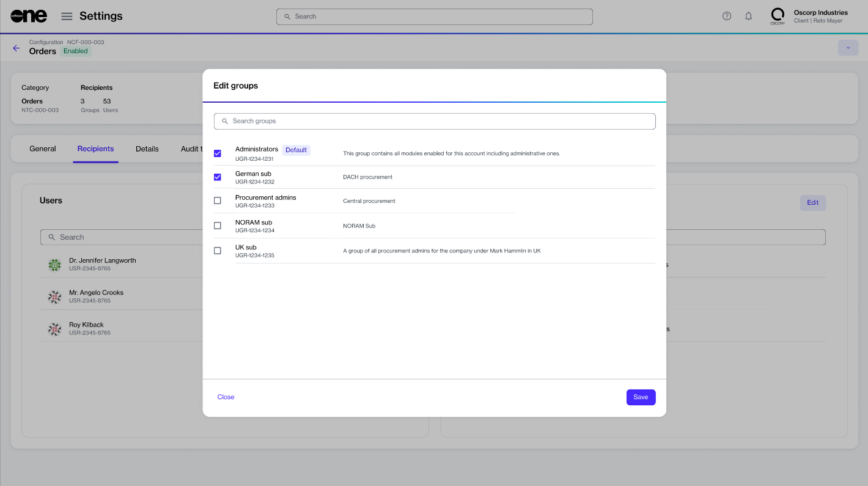Screen dimensions: 868x486
Task: Click the global Search bar
Action: (435, 17)
